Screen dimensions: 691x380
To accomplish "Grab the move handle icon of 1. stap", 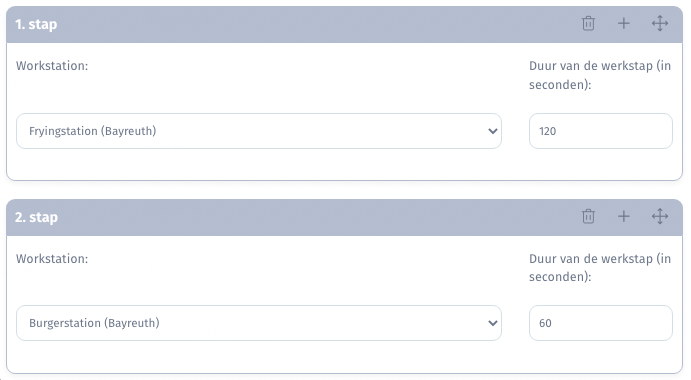I will (x=660, y=23).
